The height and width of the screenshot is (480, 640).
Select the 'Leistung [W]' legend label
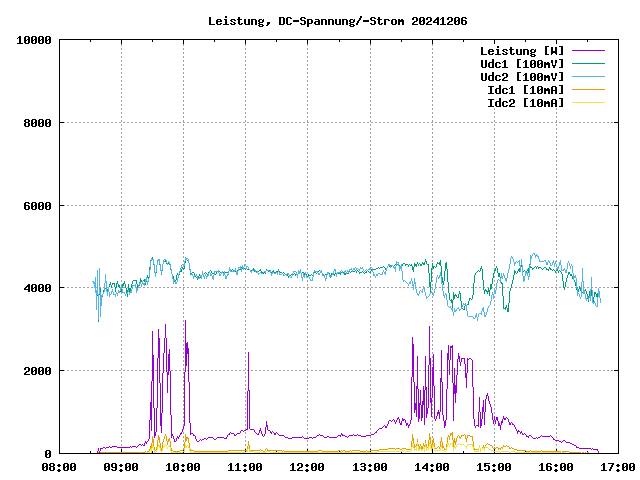(521, 51)
